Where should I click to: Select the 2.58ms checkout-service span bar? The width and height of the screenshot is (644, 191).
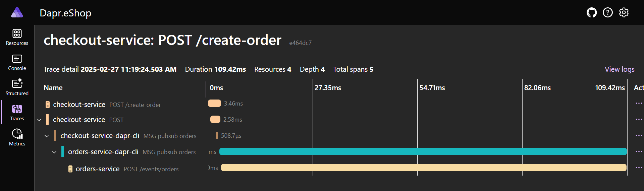pos(215,119)
